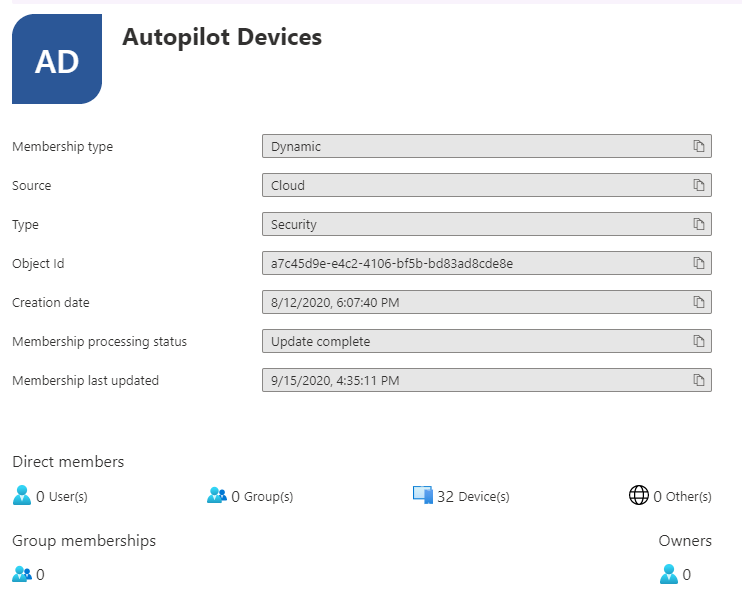Copy the Creation date value

click(x=698, y=302)
